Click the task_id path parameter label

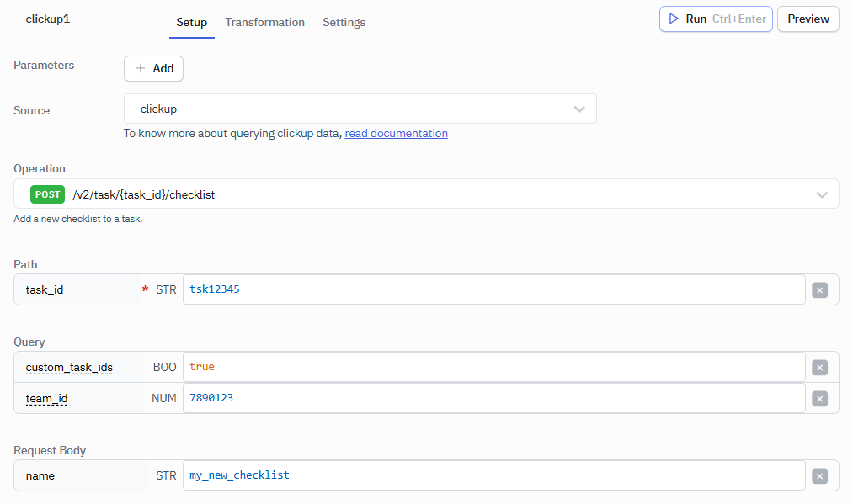point(45,289)
